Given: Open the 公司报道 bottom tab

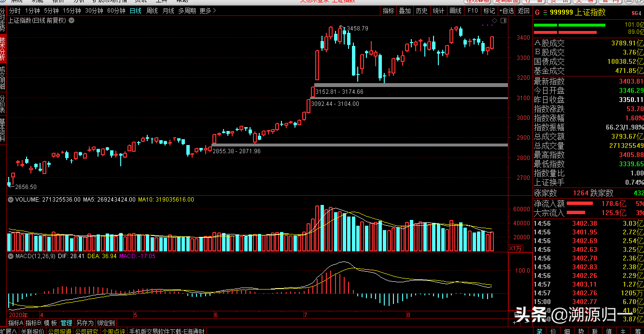Looking at the screenshot, I should pyautogui.click(x=59, y=331).
